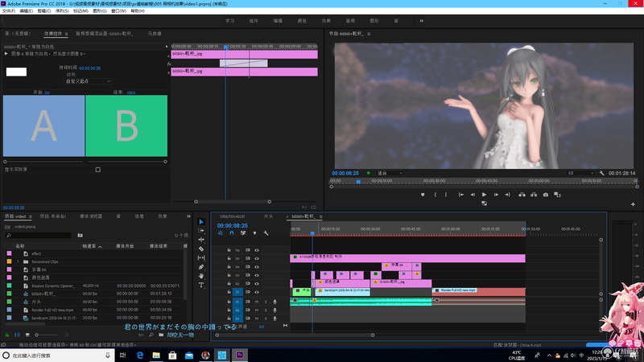Toggle timeline Snap magnet icon
Screen dimensions: 644x362
[x=232, y=233]
